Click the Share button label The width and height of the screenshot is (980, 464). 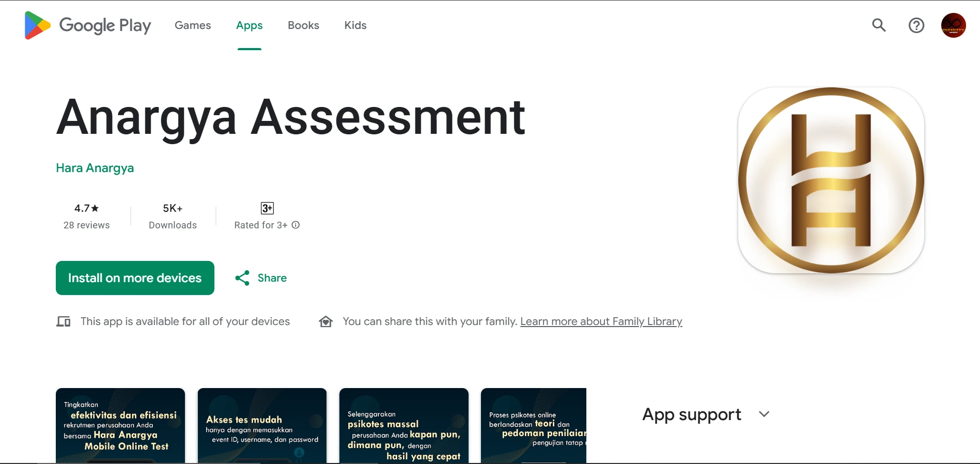click(x=272, y=278)
